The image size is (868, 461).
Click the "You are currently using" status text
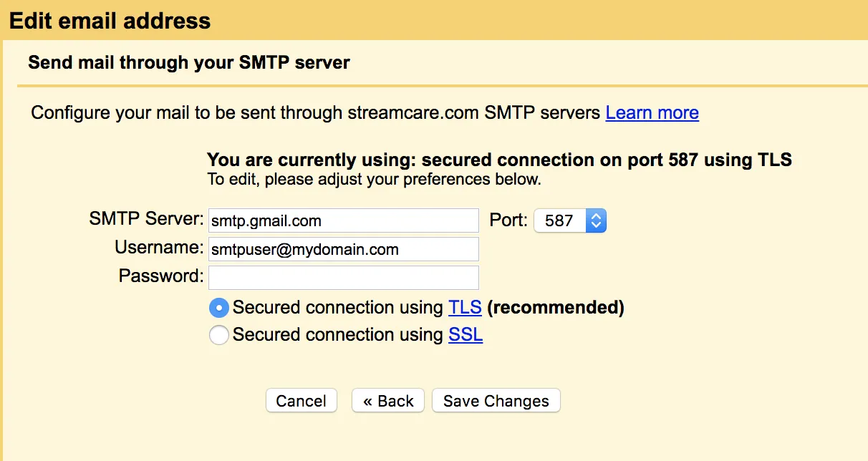coord(499,160)
